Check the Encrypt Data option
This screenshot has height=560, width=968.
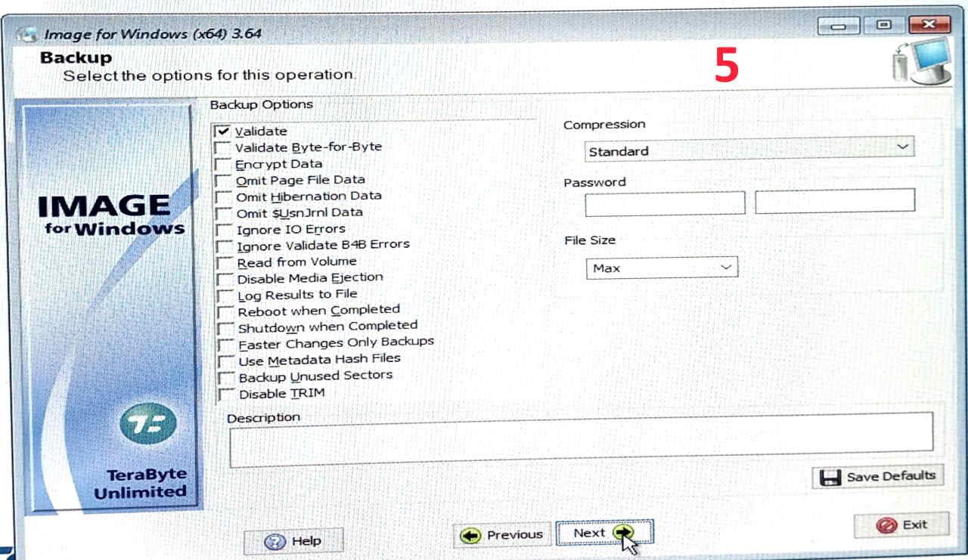222,164
